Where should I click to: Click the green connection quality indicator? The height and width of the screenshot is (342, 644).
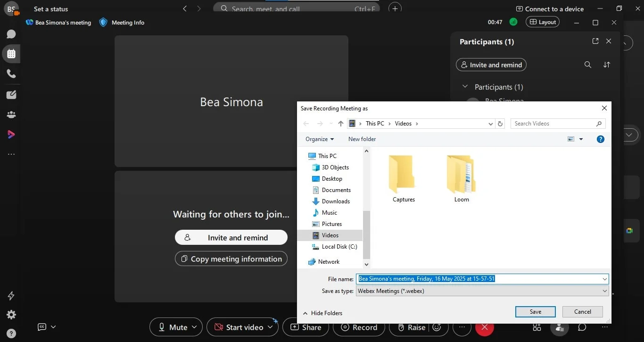pyautogui.click(x=513, y=22)
